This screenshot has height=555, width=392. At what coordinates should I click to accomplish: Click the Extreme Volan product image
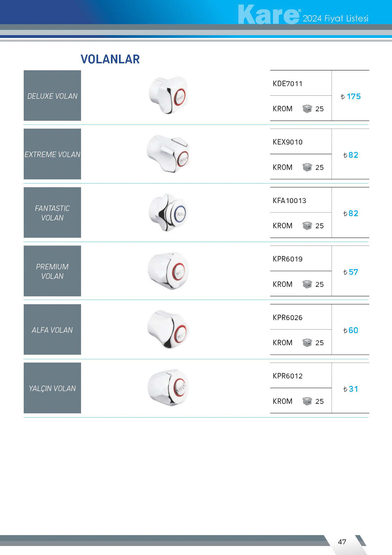[x=168, y=154]
